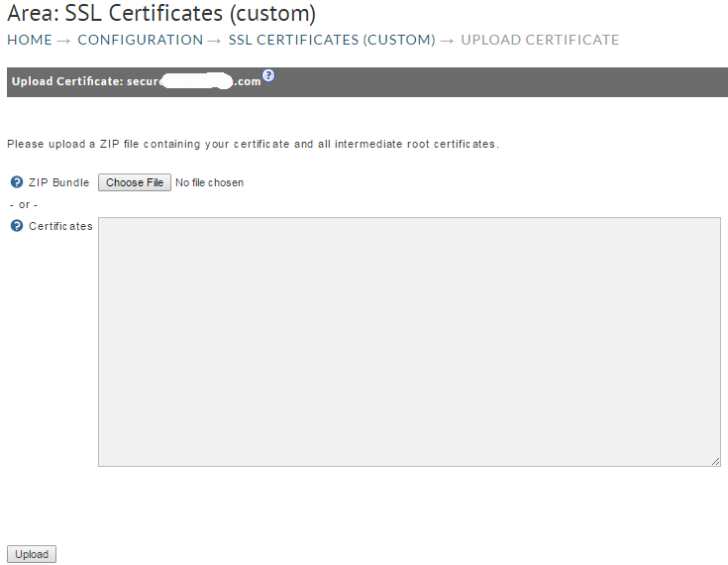Viewport: 728px width, 565px height.
Task: Click the 'Please upload a ZIP file' instruction text
Action: [253, 144]
